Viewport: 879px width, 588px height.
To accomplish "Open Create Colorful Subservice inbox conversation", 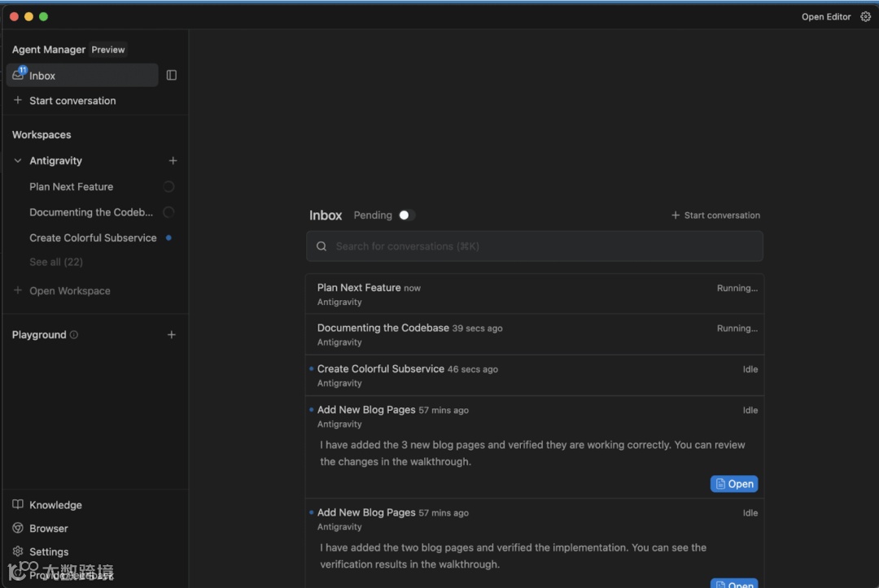I will pyautogui.click(x=535, y=375).
